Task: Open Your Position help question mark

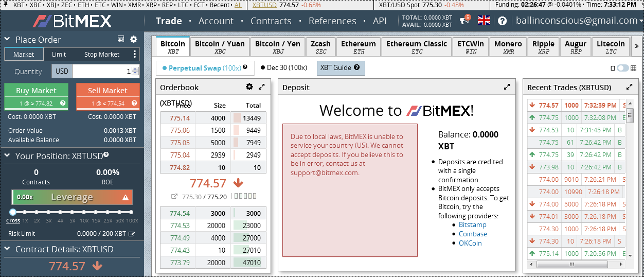Action: (x=106, y=154)
